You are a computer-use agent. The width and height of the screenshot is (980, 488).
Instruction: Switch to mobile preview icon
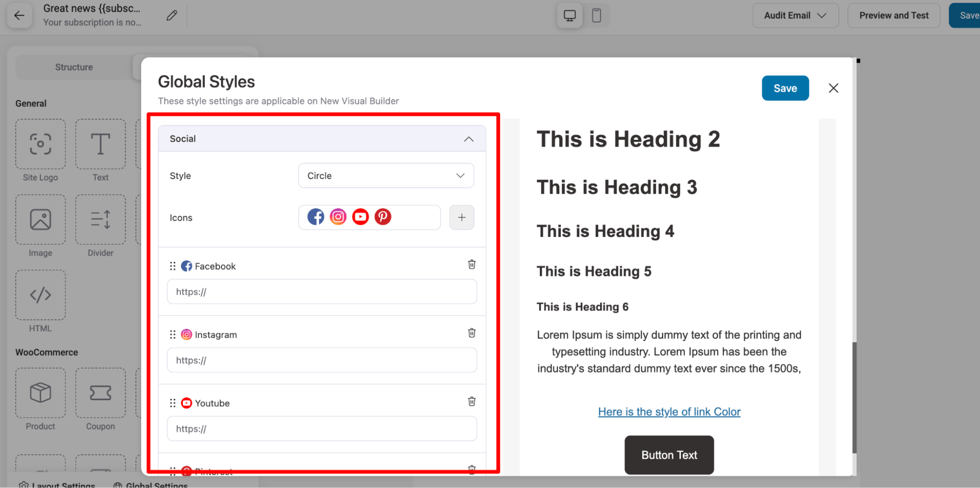coord(596,16)
